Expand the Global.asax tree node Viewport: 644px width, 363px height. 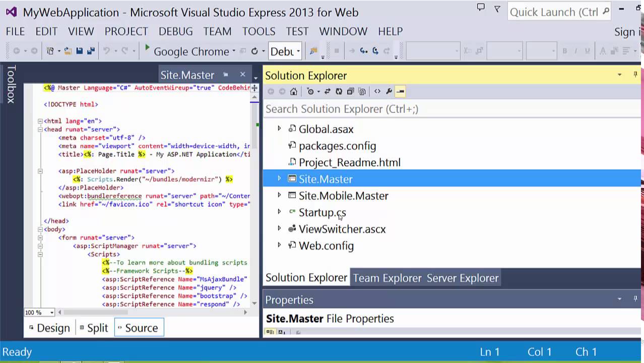pos(279,129)
